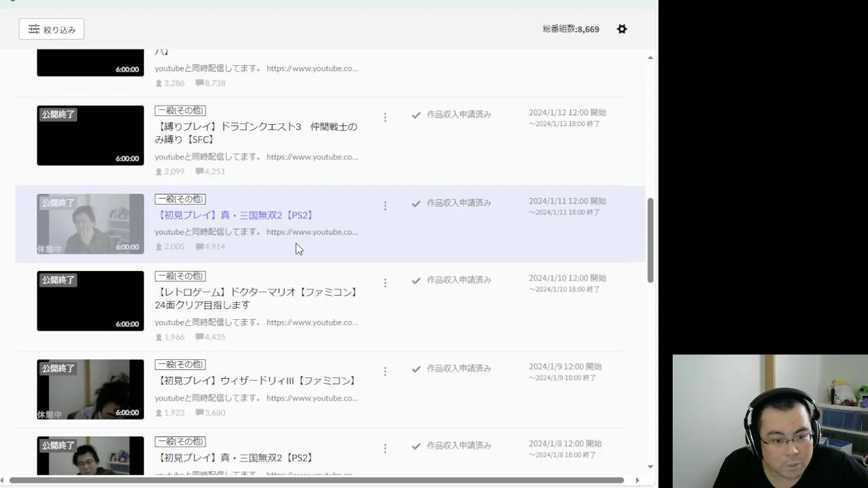Open kebab menu for 2024/1/11 真・三国無双2 row
868x488 pixels.
[384, 205]
